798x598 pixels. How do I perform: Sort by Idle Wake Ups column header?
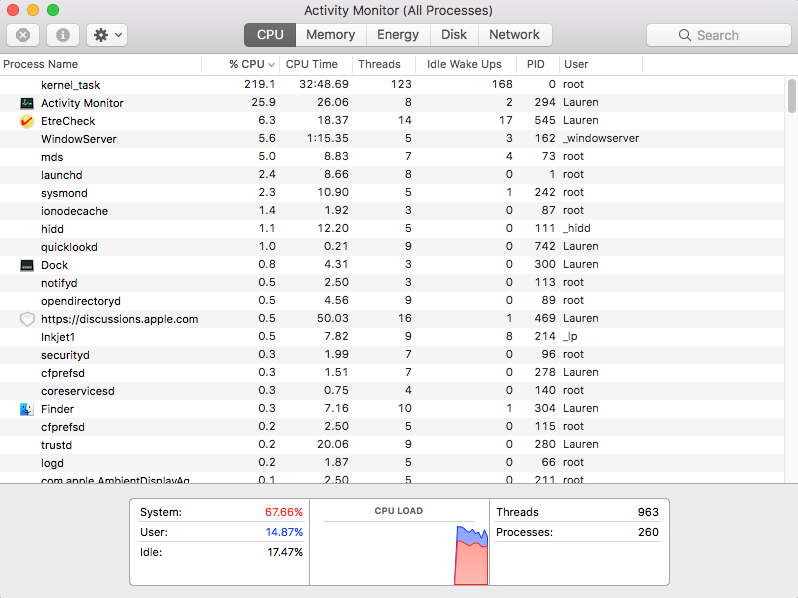click(466, 64)
